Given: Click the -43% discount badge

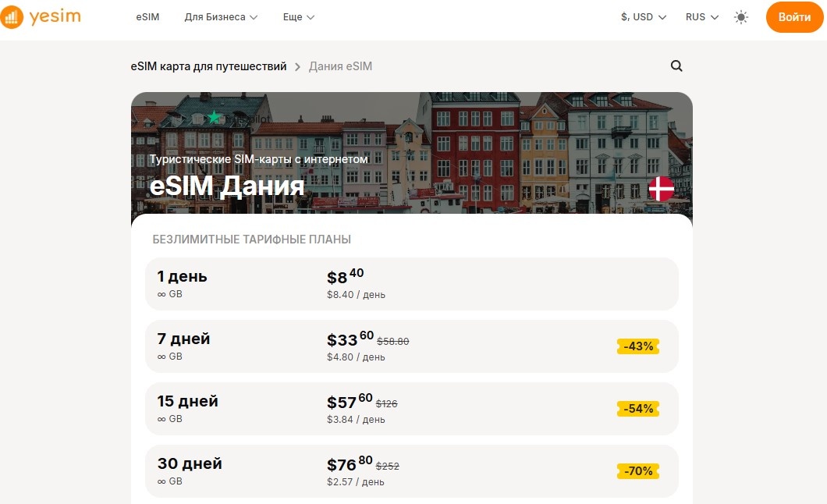Looking at the screenshot, I should (x=638, y=346).
